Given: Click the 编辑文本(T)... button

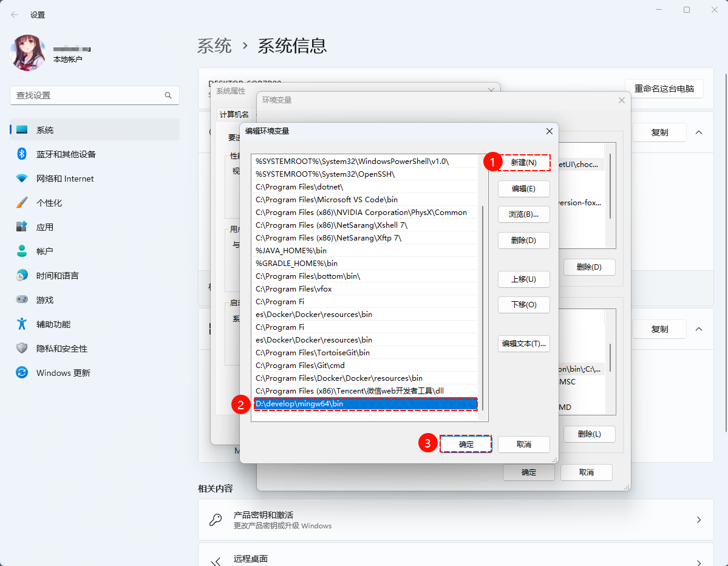Looking at the screenshot, I should point(523,344).
